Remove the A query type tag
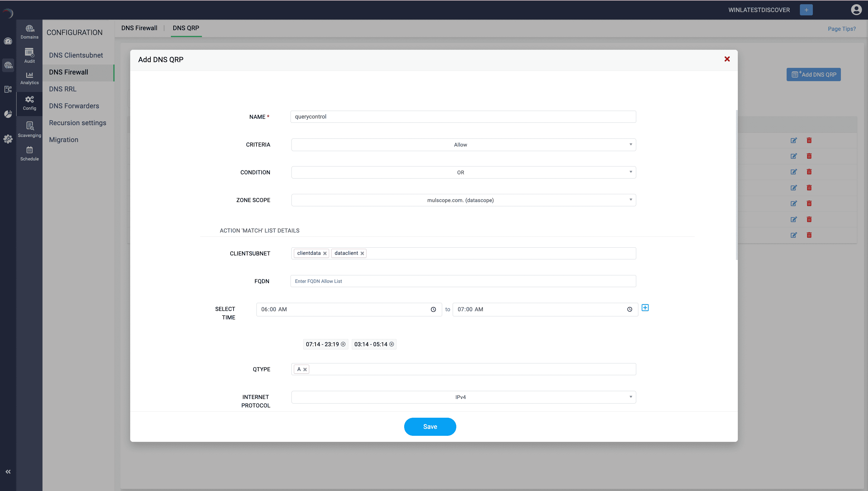Viewport: 868px width, 491px height. tap(305, 369)
